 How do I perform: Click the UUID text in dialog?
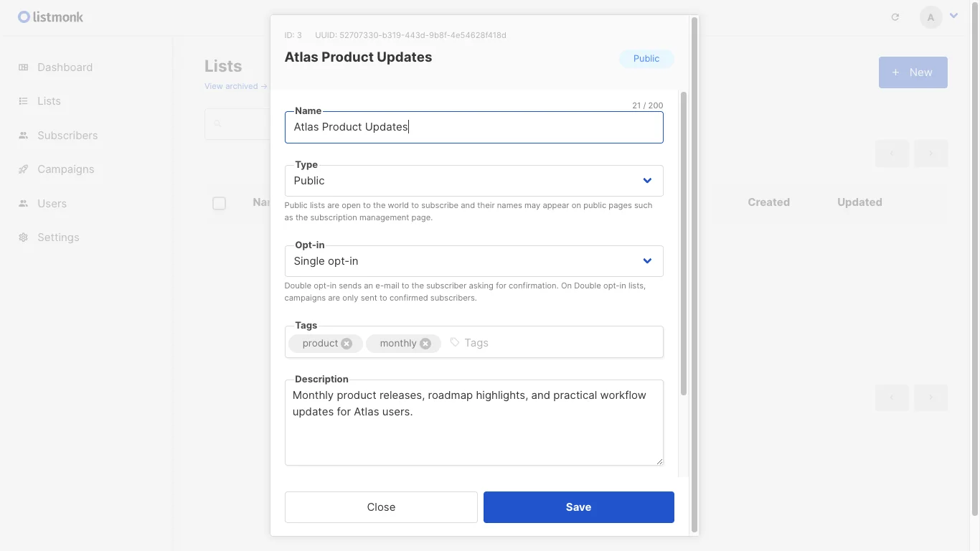pos(410,35)
